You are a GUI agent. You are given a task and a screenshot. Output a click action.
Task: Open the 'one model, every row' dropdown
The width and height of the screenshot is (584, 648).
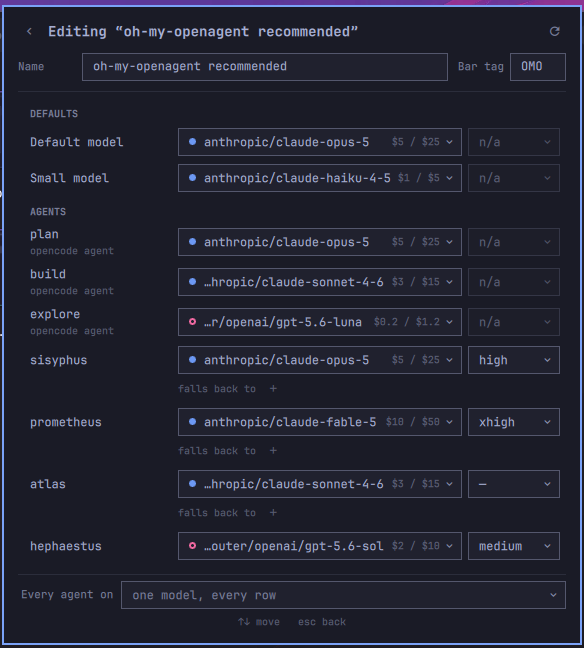[343, 595]
